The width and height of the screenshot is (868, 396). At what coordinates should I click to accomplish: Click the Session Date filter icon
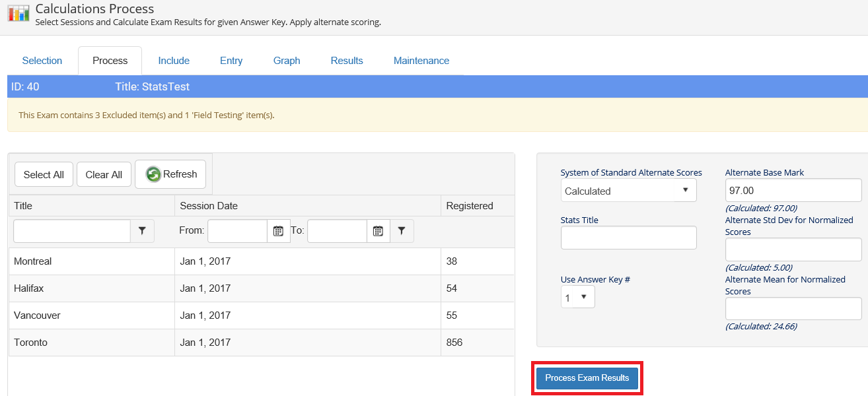click(x=402, y=231)
